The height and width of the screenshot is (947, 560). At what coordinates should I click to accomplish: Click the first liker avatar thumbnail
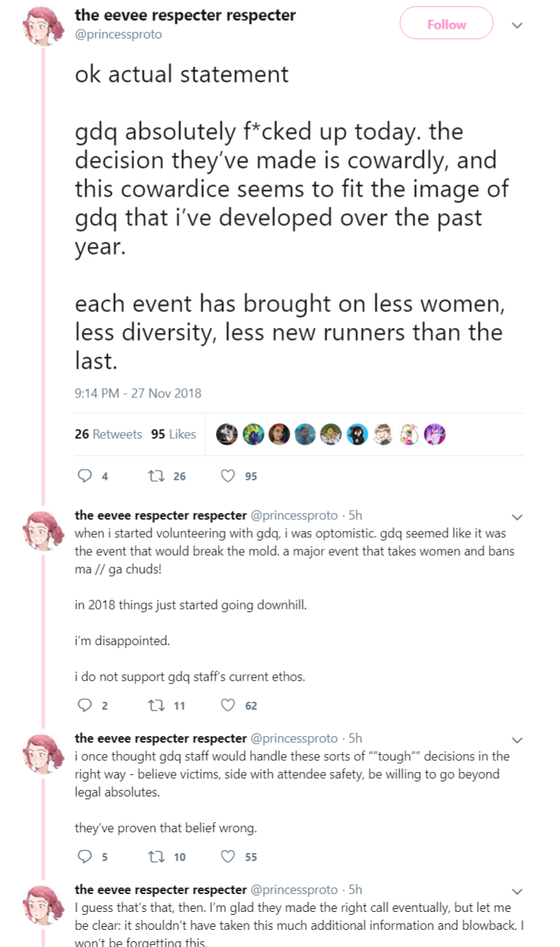coord(227,434)
